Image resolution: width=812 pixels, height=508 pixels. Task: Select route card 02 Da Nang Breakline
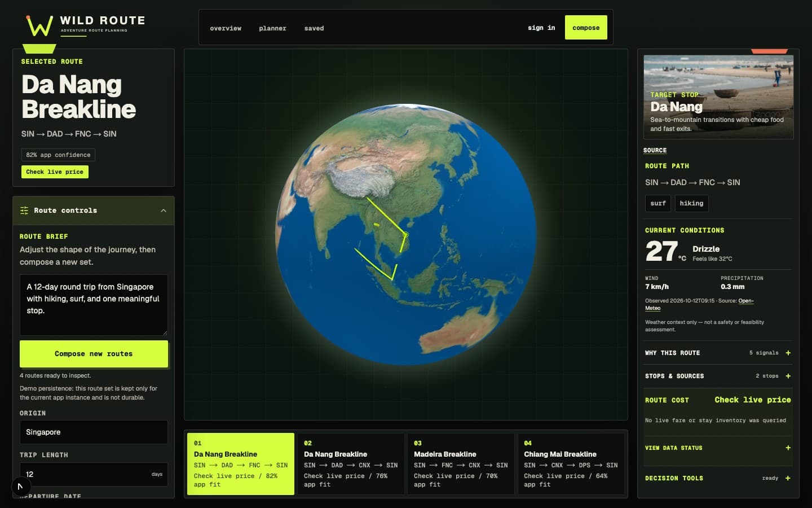pyautogui.click(x=351, y=464)
